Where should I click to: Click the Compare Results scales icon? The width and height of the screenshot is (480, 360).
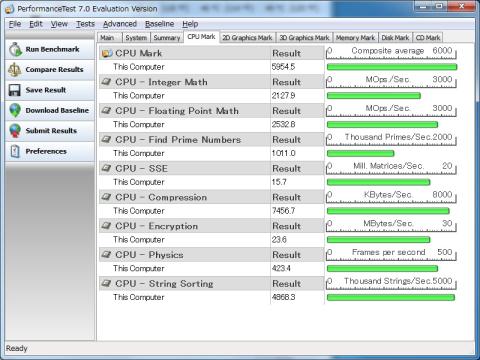click(15, 70)
